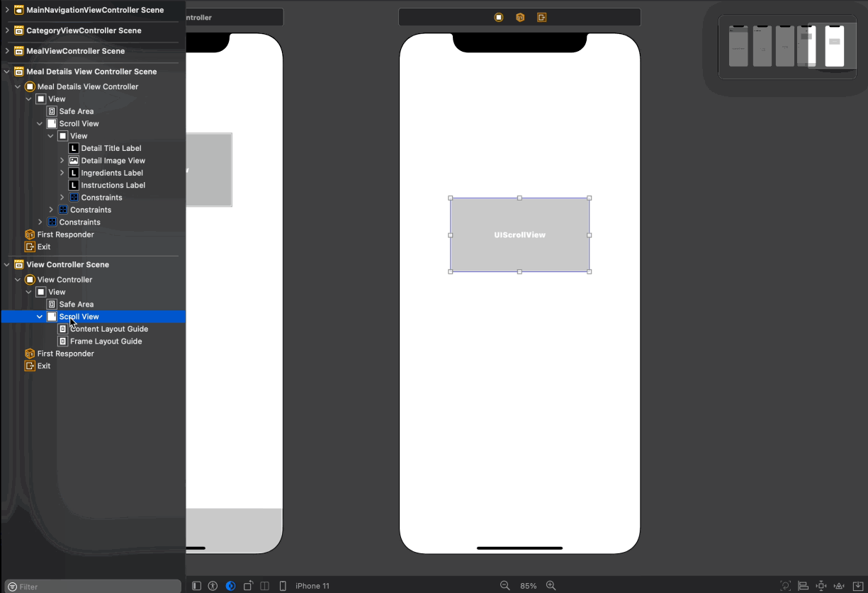Open the Add New Constraints icon
Screen dimensions: 868x593
coord(821,586)
